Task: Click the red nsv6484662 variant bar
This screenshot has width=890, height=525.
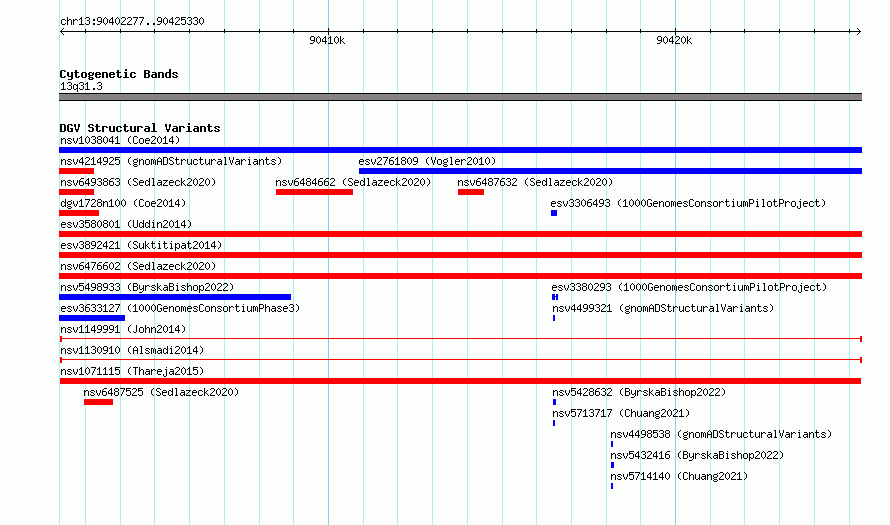Action: [314, 192]
